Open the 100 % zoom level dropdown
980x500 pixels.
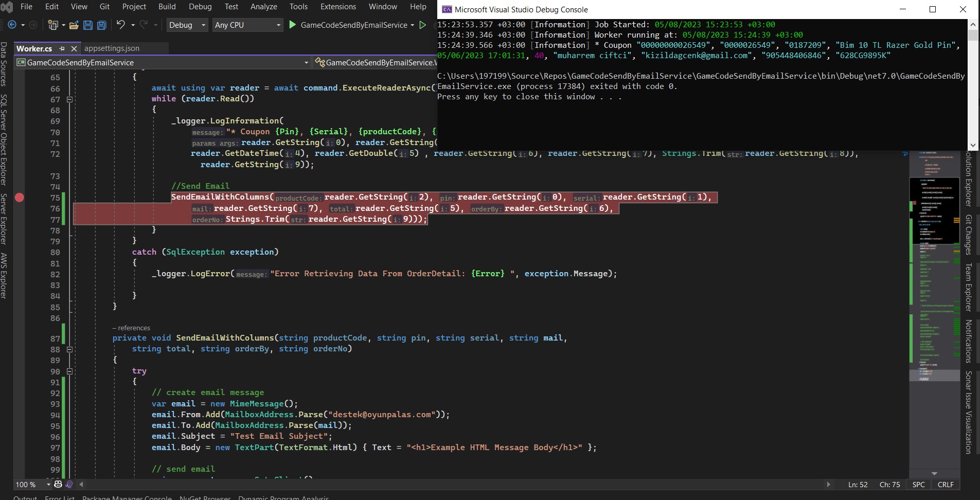pyautogui.click(x=33, y=484)
